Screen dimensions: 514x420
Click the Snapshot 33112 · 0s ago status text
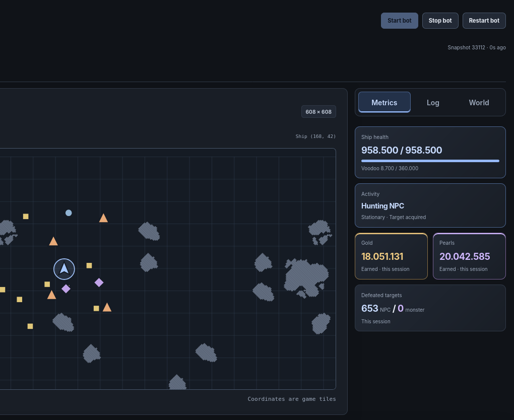pos(477,47)
